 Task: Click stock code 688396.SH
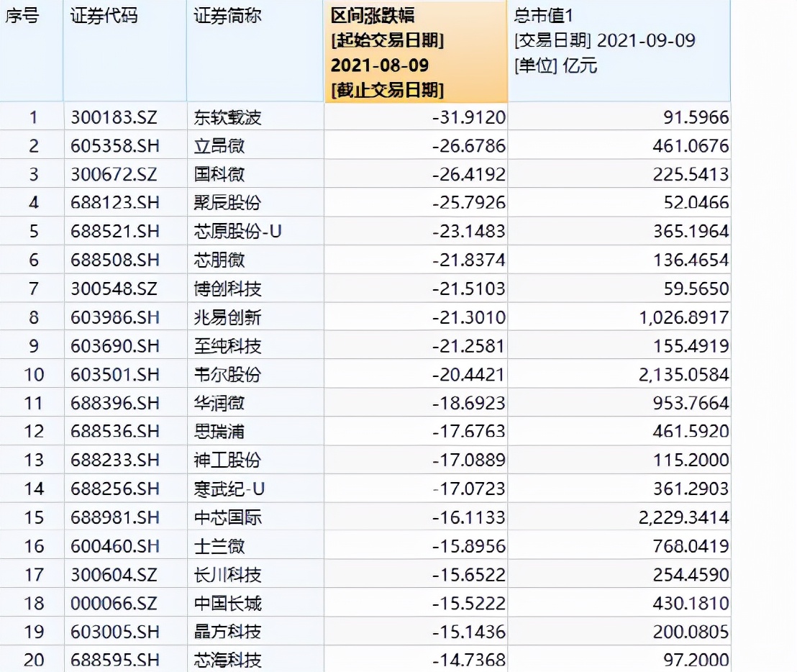[x=114, y=403]
